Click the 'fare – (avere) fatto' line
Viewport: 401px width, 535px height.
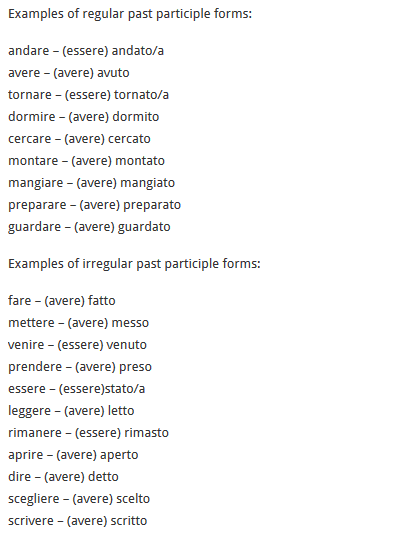pyautogui.click(x=62, y=301)
